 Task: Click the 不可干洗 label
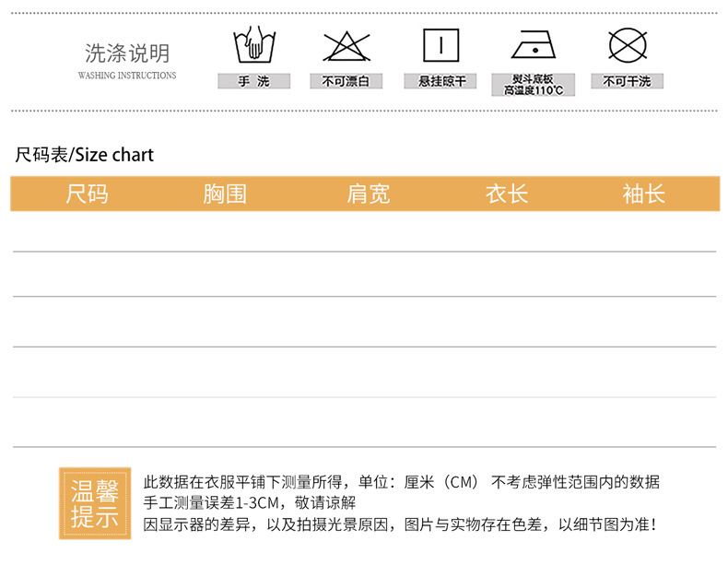628,81
